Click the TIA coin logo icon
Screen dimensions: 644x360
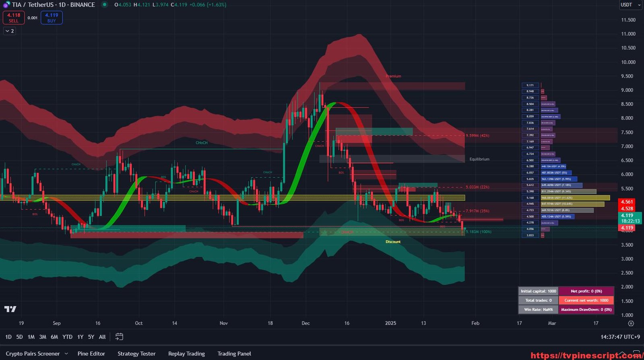(x=6, y=5)
